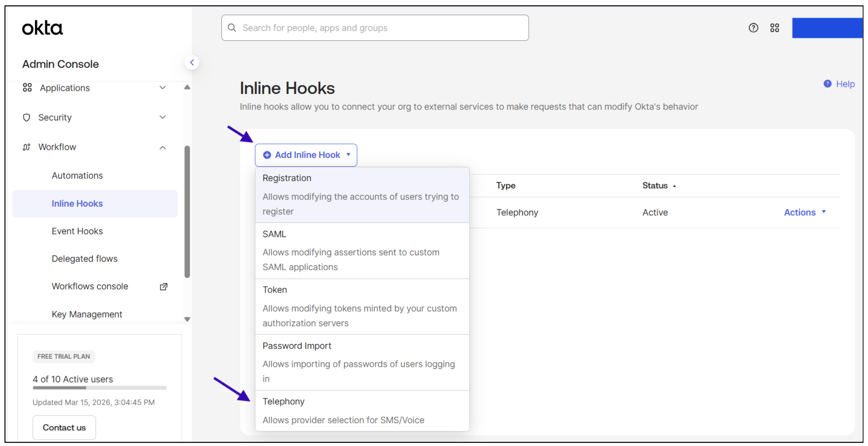Expand the Applications section chevron
The image size is (868, 446).
163,88
